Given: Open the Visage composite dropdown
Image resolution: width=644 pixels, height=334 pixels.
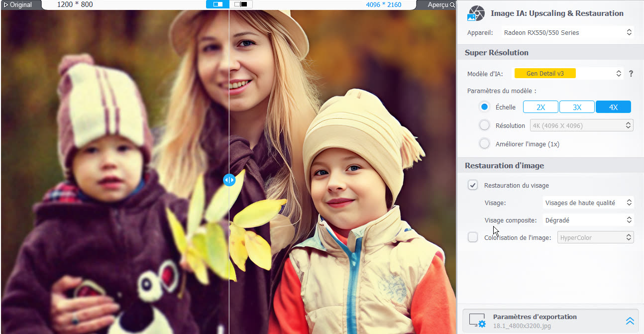Looking at the screenshot, I should click(x=588, y=220).
